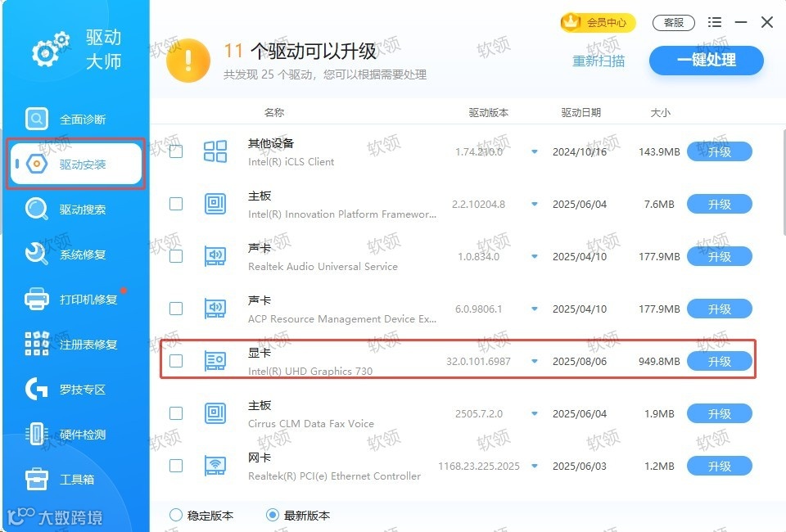The width and height of the screenshot is (786, 532).
Task: Click the driver list vertical scrollbar
Action: click(784, 183)
